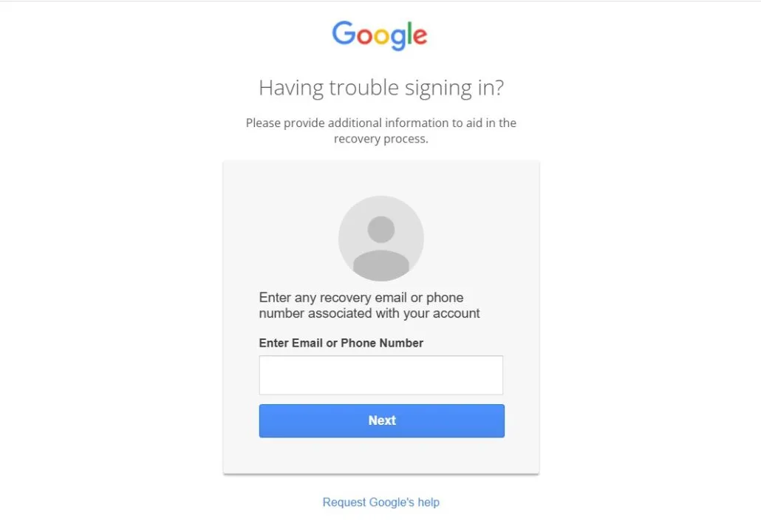
Task: Click the 'Having trouble signing in?' heading
Action: click(x=381, y=88)
